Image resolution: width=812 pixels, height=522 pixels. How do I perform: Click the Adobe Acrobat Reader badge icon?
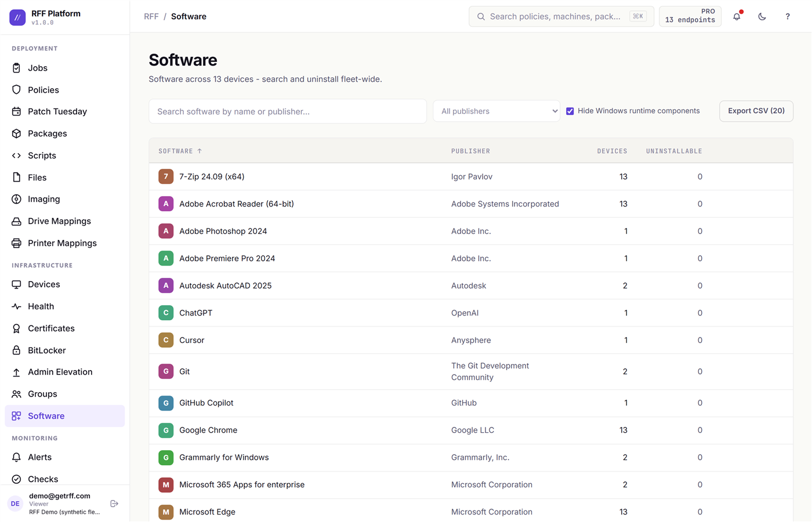coord(166,204)
